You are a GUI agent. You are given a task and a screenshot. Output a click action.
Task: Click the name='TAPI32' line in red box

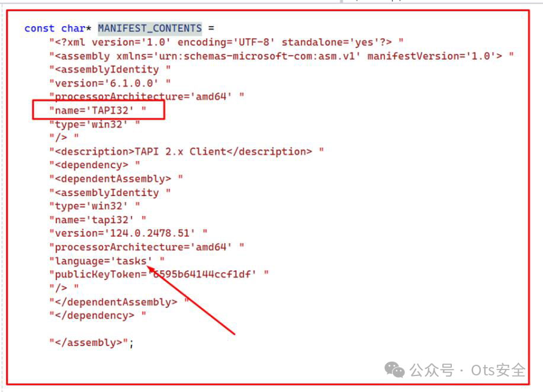pos(98,110)
